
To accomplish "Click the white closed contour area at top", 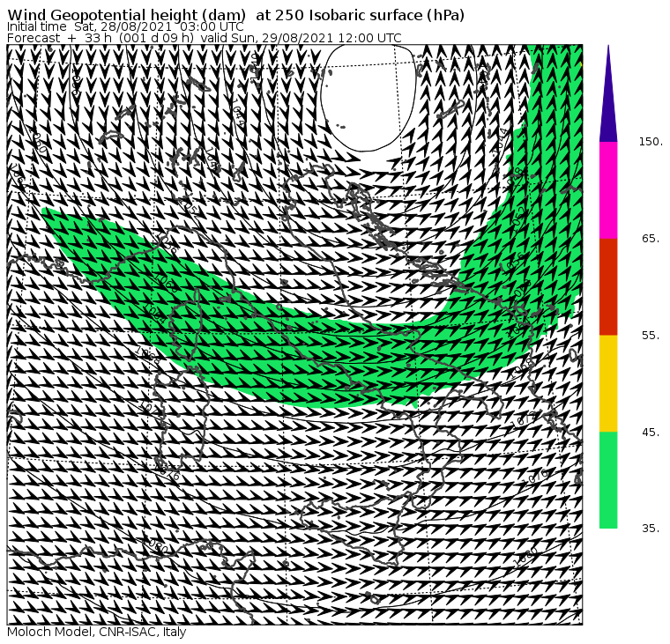I will coord(368,96).
